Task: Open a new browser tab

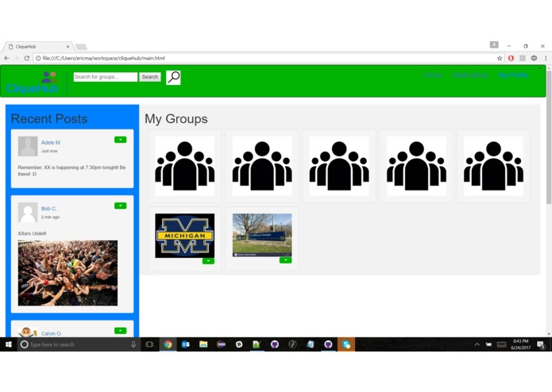Action: (81, 47)
